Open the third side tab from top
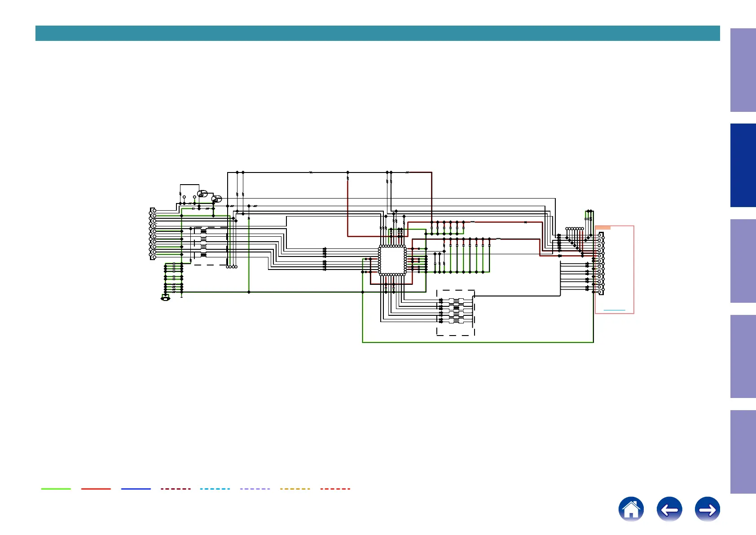Image resolution: width=756 pixels, height=535 pixels. point(743,261)
